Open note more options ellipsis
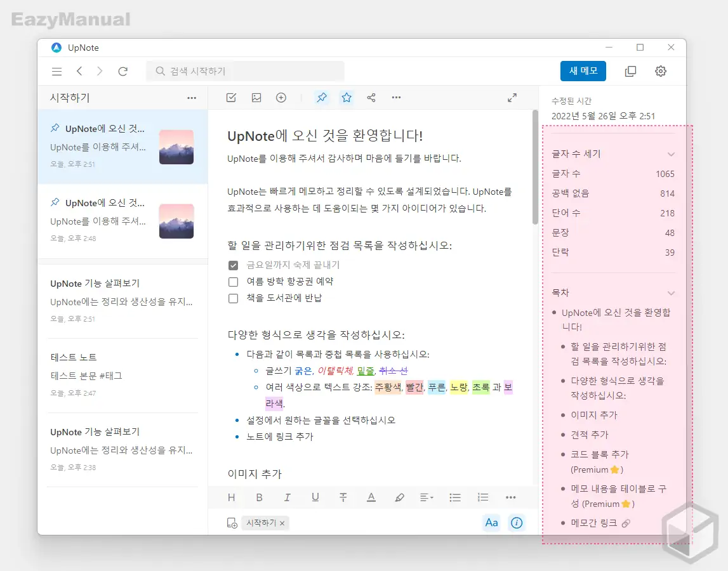The height and width of the screenshot is (571, 728). (396, 98)
